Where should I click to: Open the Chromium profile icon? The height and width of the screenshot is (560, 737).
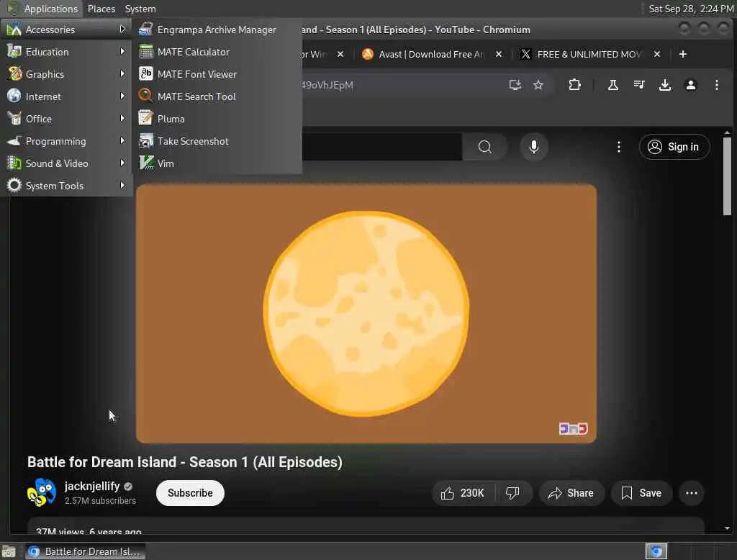click(690, 85)
